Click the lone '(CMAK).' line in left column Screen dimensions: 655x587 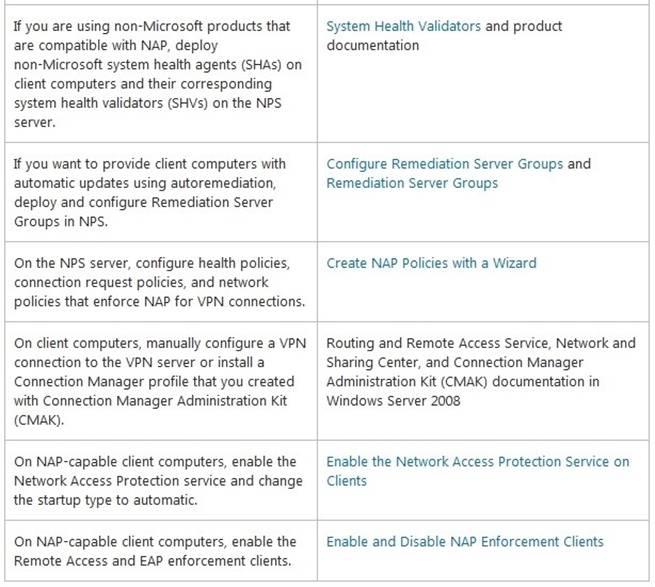point(39,420)
